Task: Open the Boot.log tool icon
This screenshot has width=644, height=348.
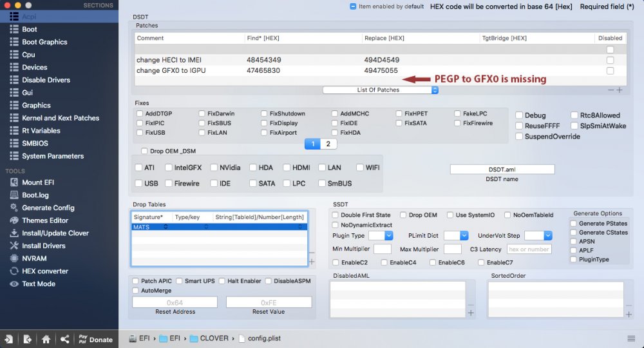Action: pos(14,195)
